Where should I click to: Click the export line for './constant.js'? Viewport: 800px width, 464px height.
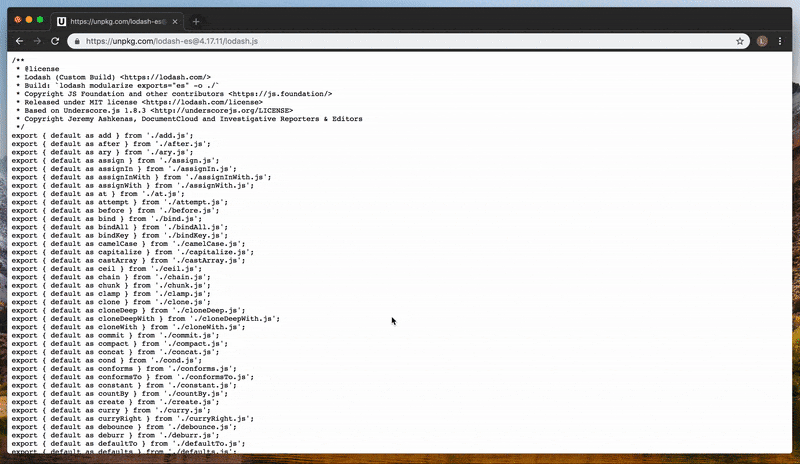tap(124, 385)
